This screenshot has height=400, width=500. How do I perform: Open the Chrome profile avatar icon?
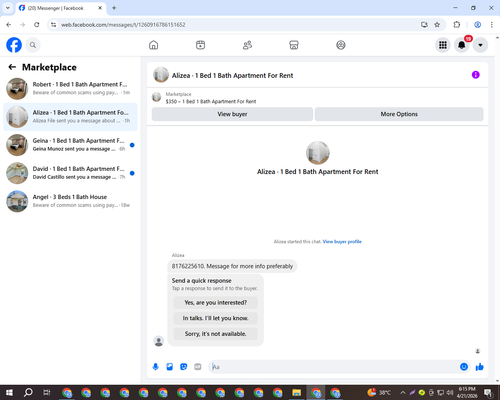coord(477,25)
